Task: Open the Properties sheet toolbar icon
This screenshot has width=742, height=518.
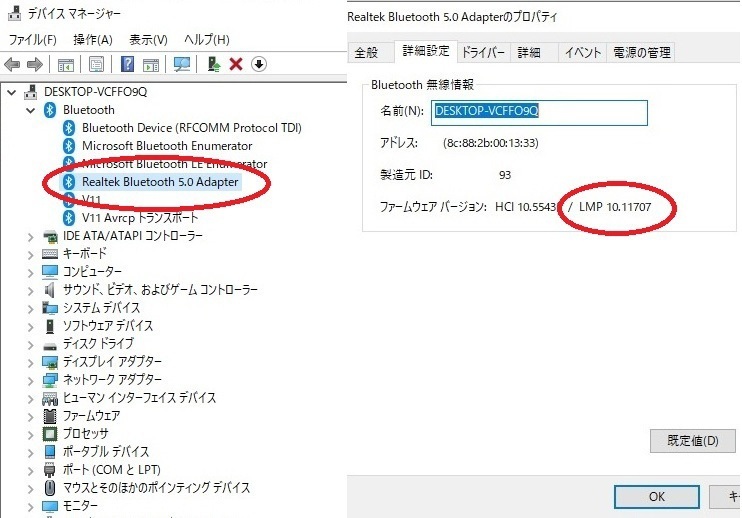Action: [x=96, y=64]
